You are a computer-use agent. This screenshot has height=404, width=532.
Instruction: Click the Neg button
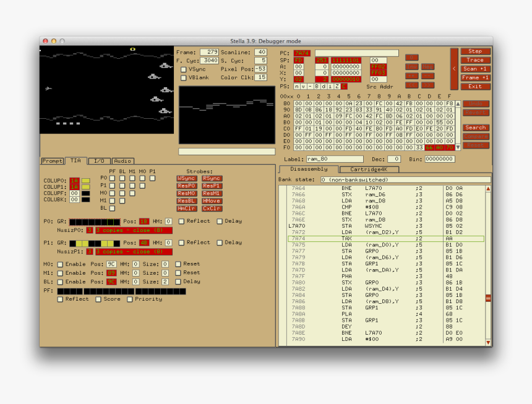point(428,66)
